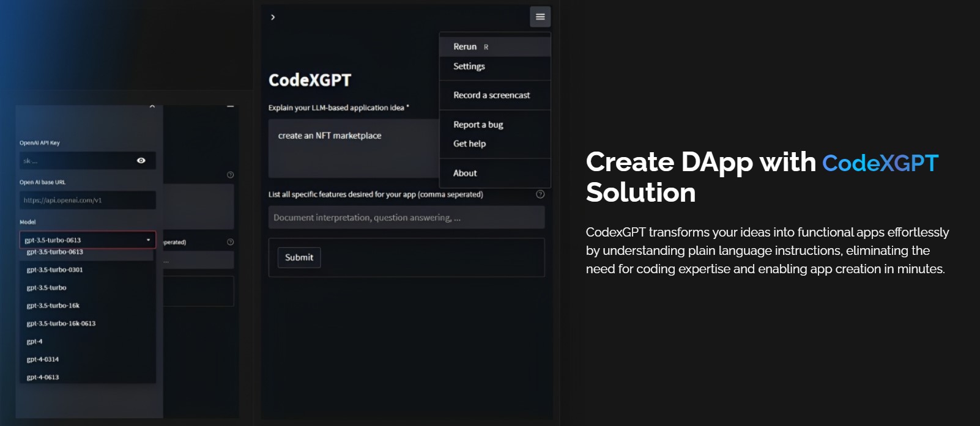Pick gpt-4-0613 in the model list

coord(43,377)
